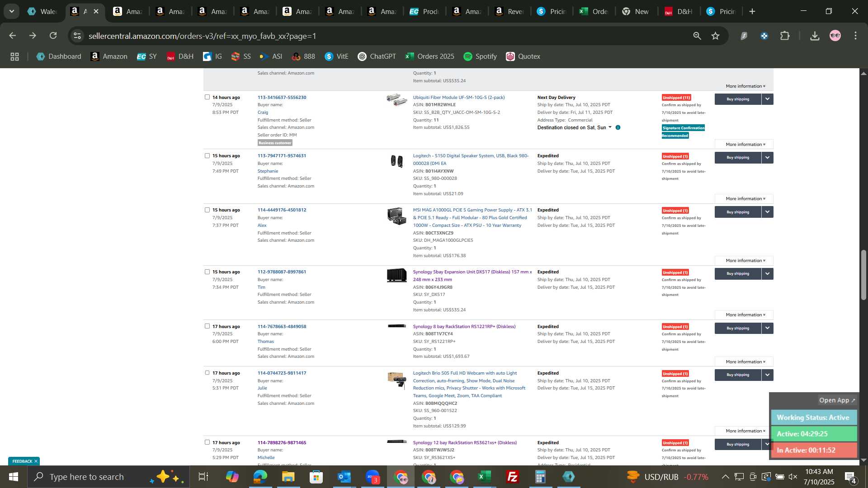This screenshot has width=868, height=488.
Task: Open App from the working status widget
Action: click(x=837, y=400)
